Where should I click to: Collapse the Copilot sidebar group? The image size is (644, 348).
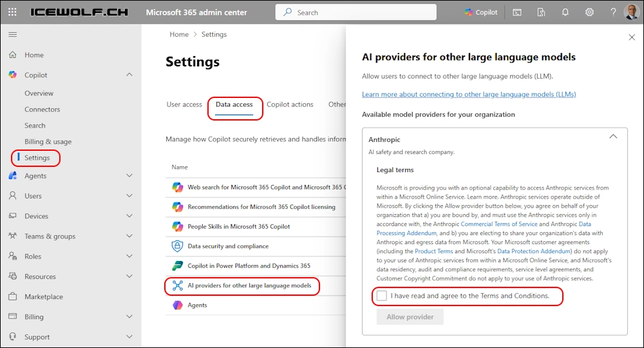pos(129,75)
